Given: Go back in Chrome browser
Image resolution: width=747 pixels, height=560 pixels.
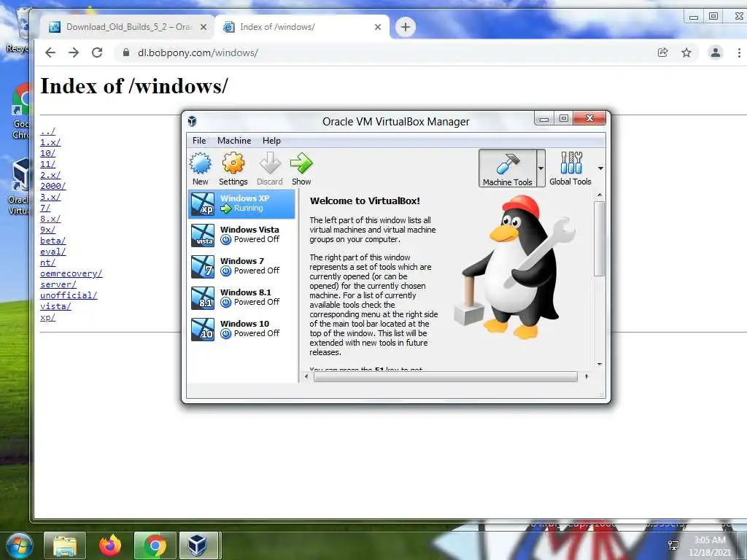Looking at the screenshot, I should coord(50,52).
